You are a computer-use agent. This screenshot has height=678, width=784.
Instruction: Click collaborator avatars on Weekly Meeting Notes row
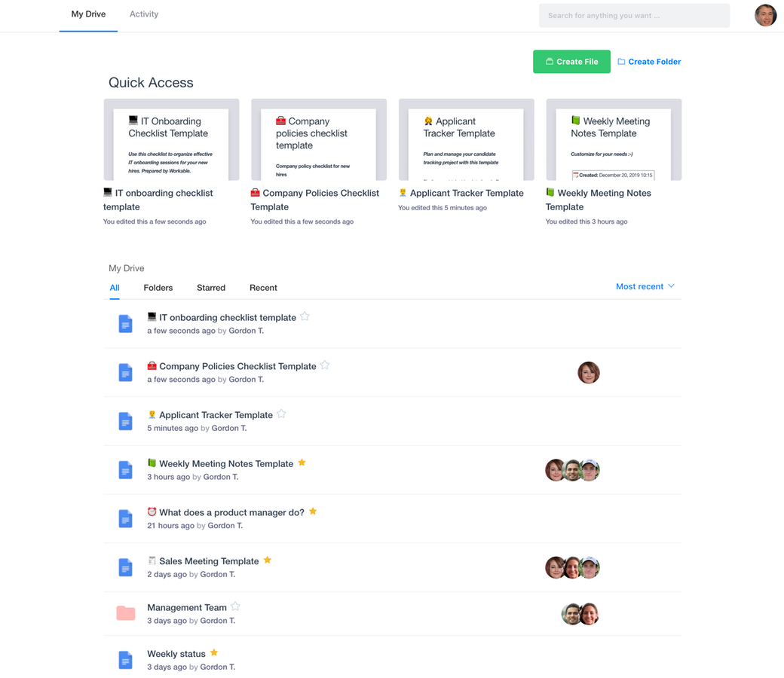click(572, 470)
